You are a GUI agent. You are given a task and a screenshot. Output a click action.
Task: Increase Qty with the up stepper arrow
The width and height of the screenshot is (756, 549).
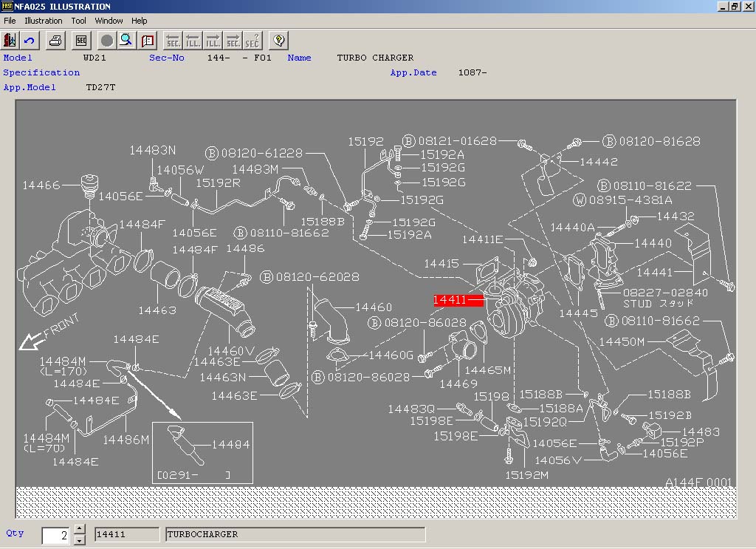80,530
